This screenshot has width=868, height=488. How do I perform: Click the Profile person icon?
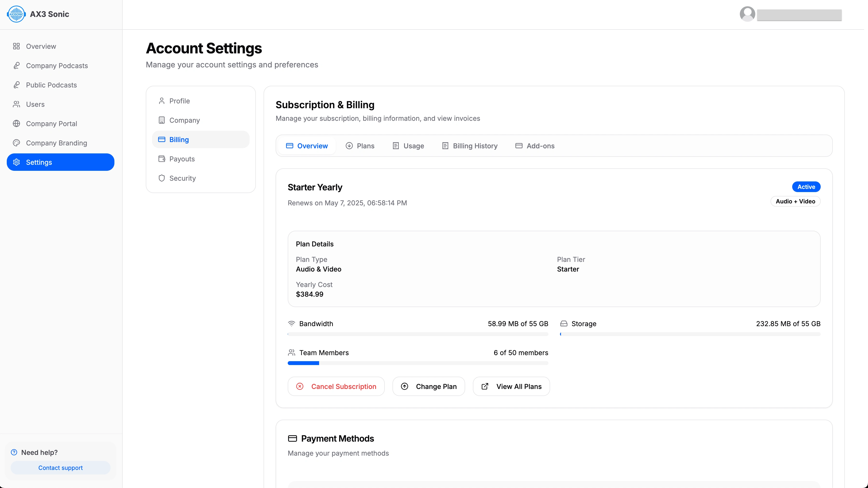162,101
